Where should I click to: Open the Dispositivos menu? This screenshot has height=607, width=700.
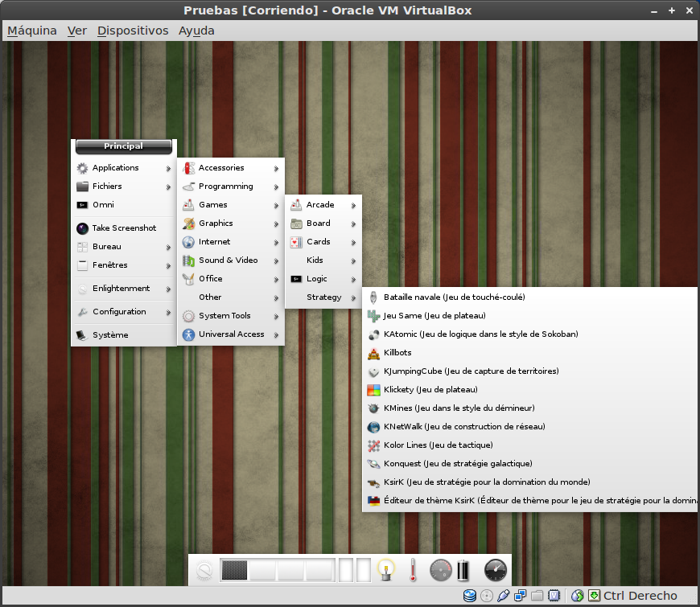tap(133, 30)
